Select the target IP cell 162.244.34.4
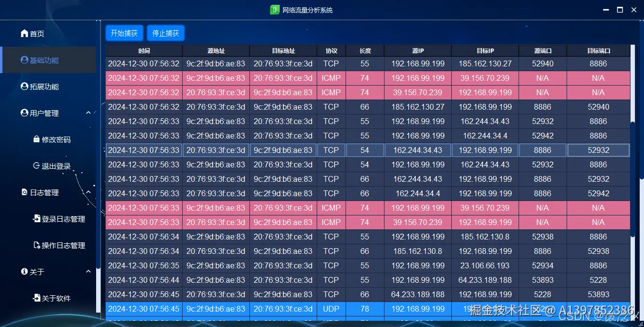Image resolution: width=644 pixels, height=327 pixels. coord(485,136)
